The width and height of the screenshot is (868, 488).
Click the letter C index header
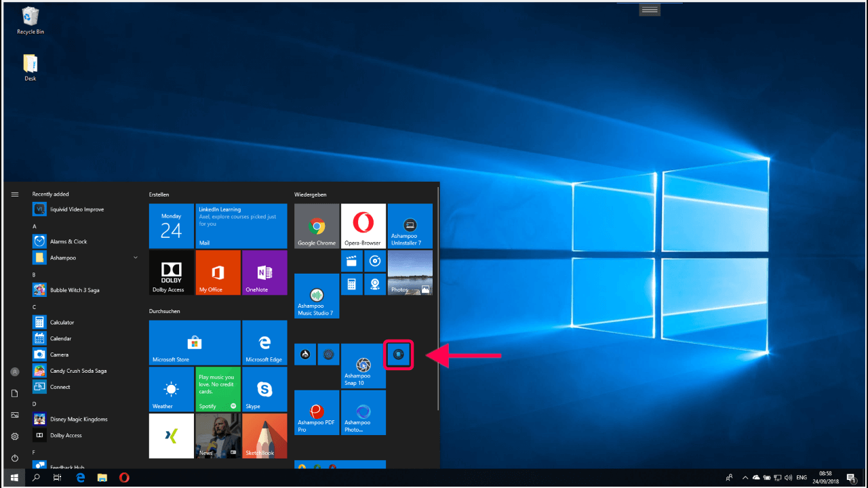[x=35, y=307]
